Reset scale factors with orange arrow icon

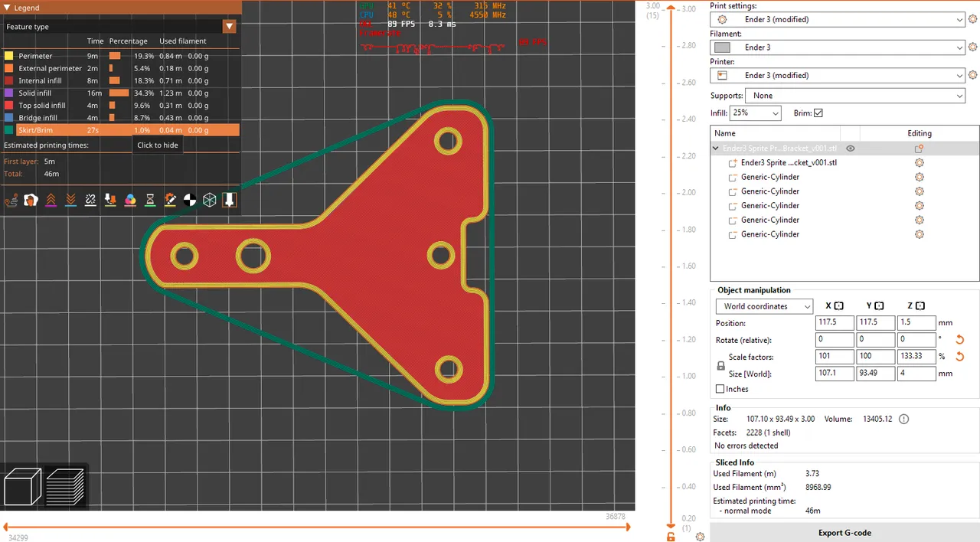click(959, 357)
